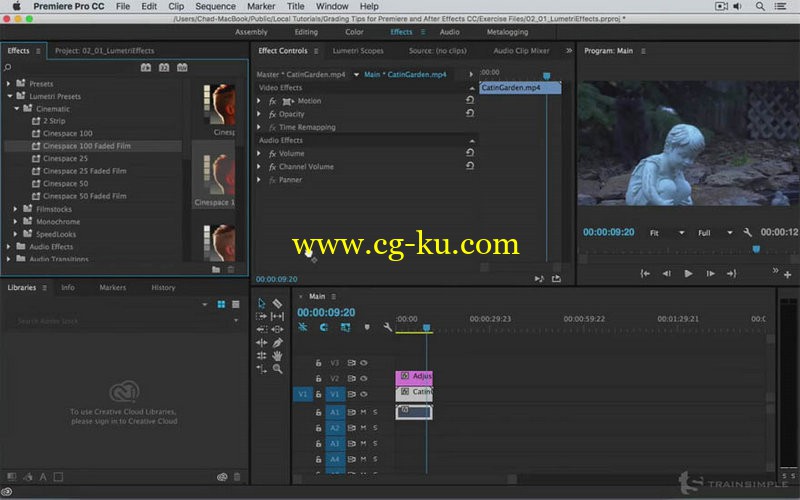This screenshot has width=800, height=500.
Task: Click the Program monitor playhead scrubber
Action: (756, 248)
